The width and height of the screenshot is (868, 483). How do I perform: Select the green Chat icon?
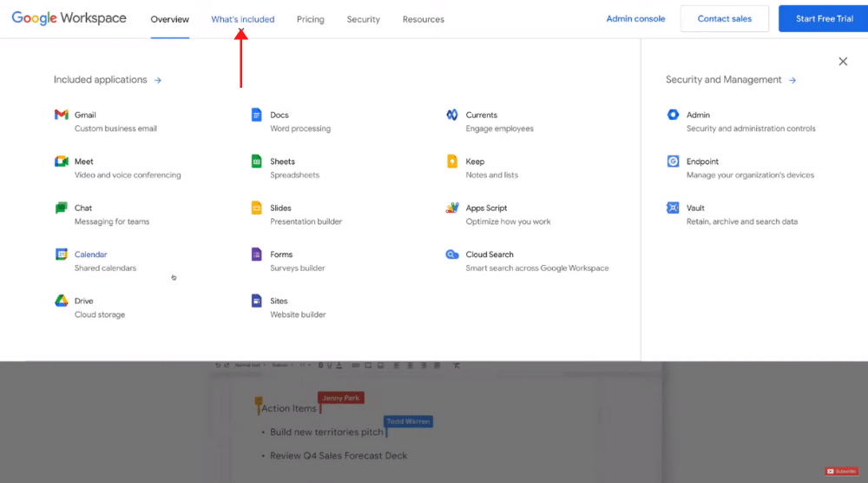[x=62, y=208]
